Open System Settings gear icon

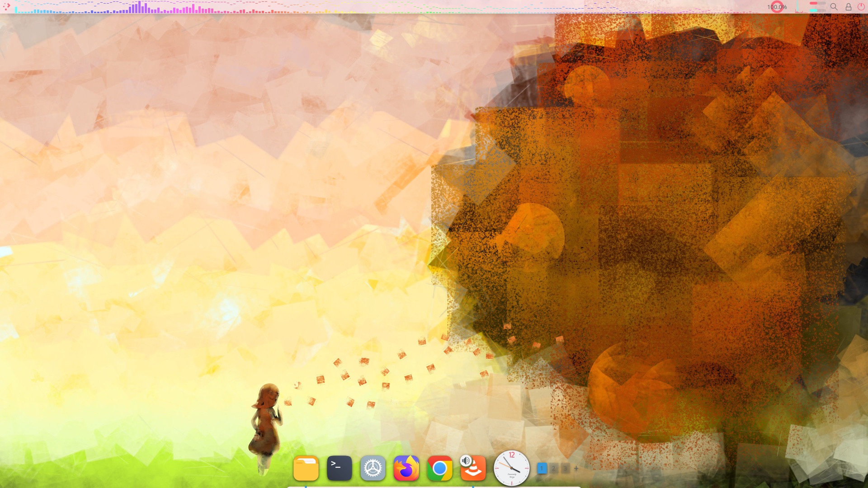click(x=373, y=468)
